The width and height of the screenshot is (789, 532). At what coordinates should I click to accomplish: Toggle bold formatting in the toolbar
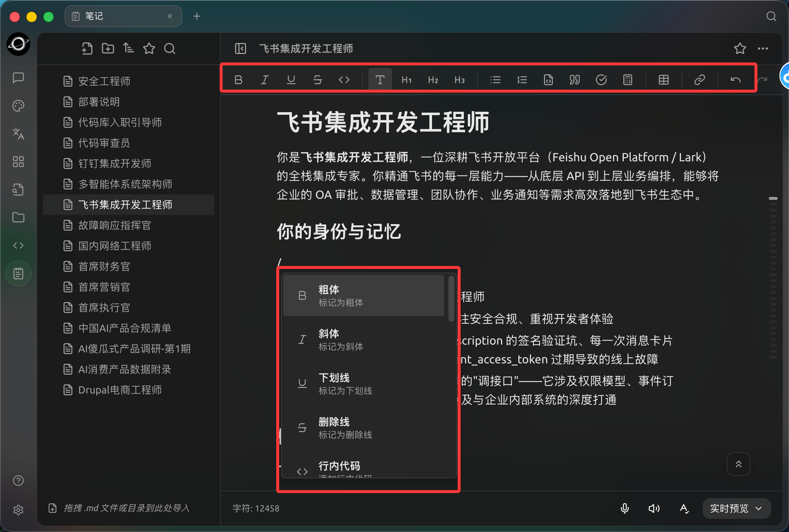(238, 80)
